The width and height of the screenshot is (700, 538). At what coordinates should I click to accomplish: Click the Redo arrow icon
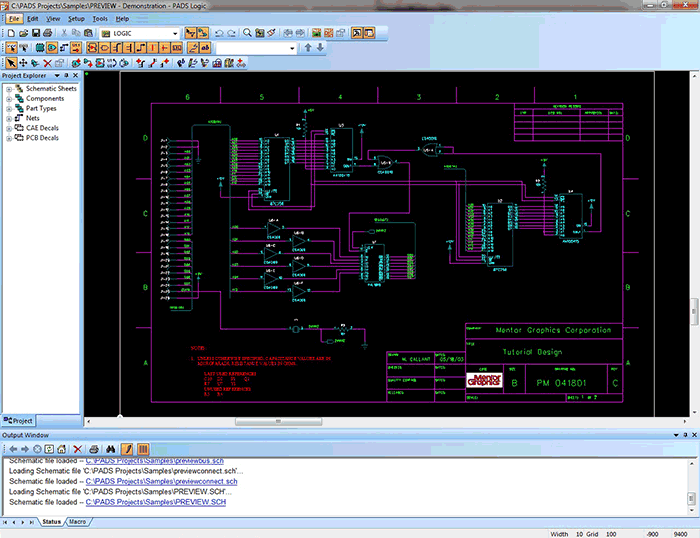pos(231,33)
